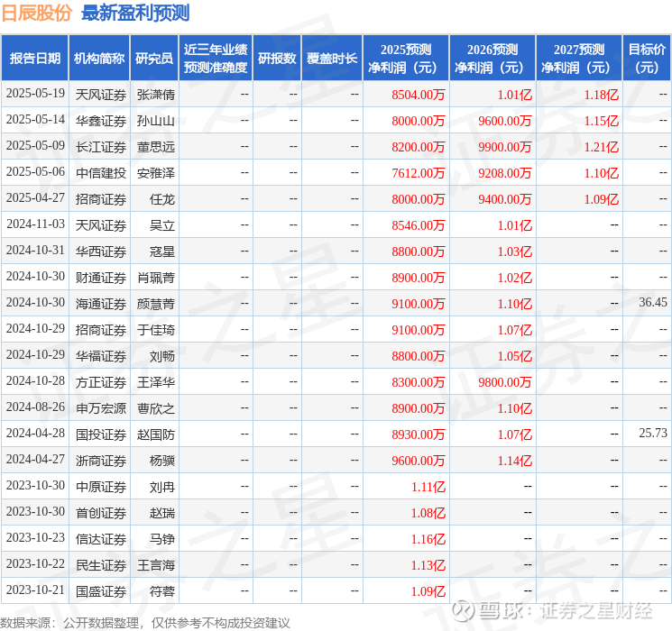The image size is (672, 631).
Task: Click institution 华西证券
Action: [101, 251]
